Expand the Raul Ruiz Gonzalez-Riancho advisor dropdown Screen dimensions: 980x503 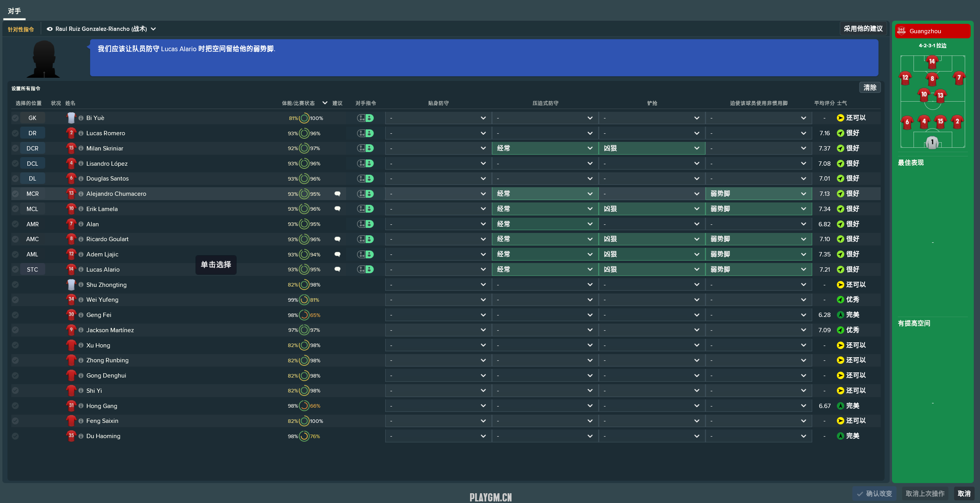[x=153, y=29]
